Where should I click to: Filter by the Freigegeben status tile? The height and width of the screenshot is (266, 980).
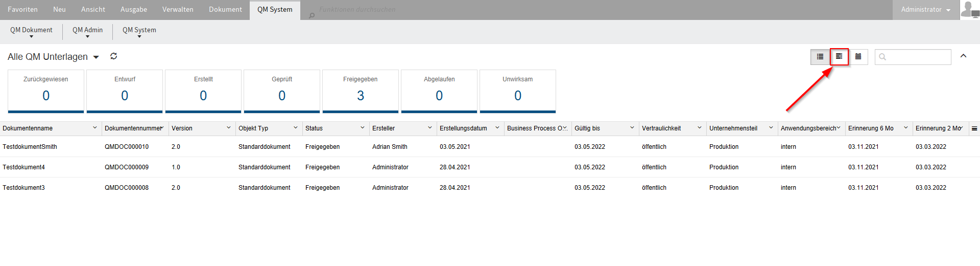(361, 91)
